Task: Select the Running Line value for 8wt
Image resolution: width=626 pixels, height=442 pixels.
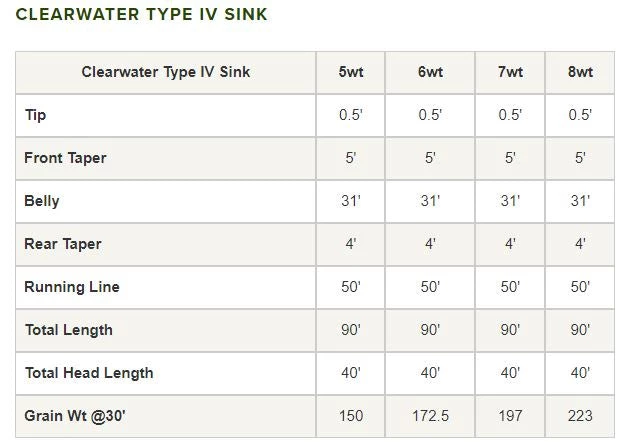Action: (580, 287)
